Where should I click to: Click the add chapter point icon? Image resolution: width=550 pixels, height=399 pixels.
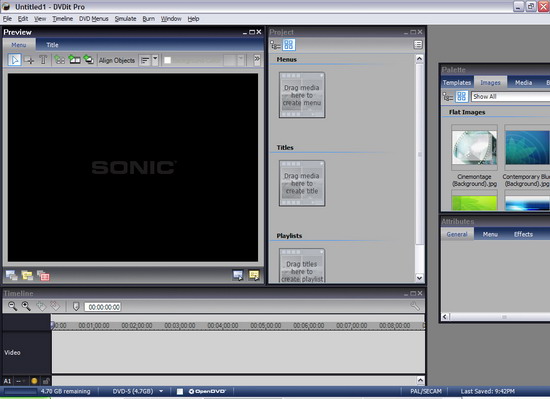tap(41, 306)
